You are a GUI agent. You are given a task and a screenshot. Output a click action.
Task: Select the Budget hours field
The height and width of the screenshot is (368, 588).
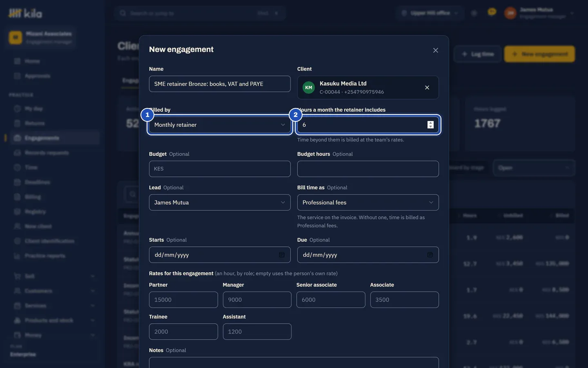tap(368, 169)
